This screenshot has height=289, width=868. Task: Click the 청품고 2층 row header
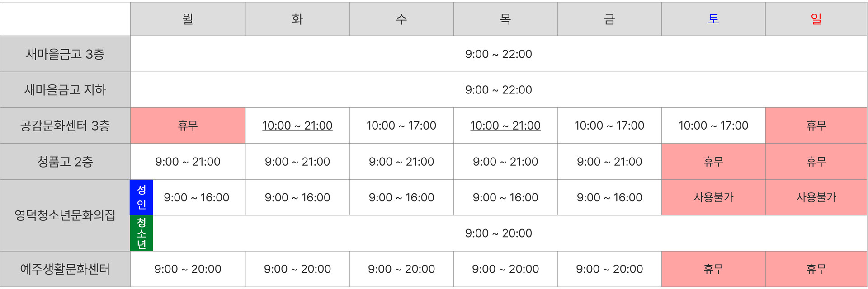(65, 162)
